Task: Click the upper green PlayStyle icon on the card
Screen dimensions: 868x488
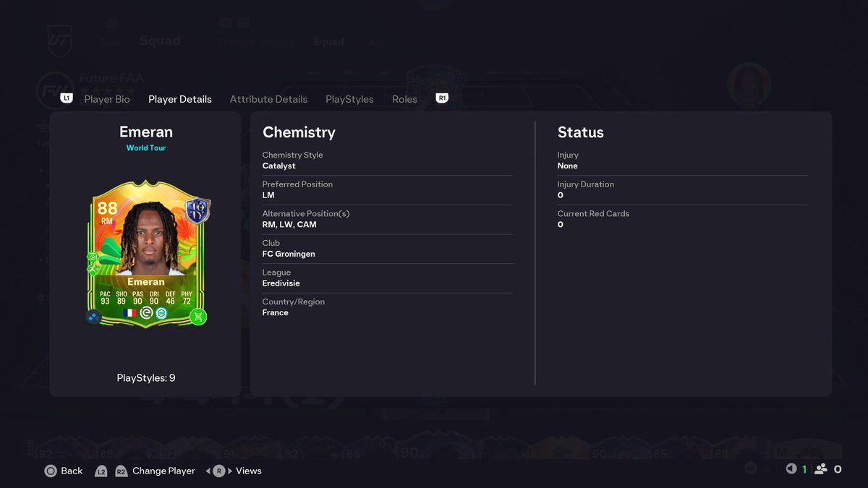Action: (93, 257)
